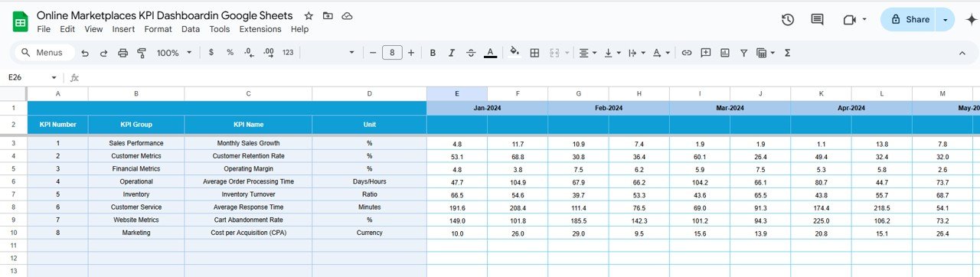Open the Insert menu
This screenshot has height=277, width=980.
pyautogui.click(x=123, y=29)
